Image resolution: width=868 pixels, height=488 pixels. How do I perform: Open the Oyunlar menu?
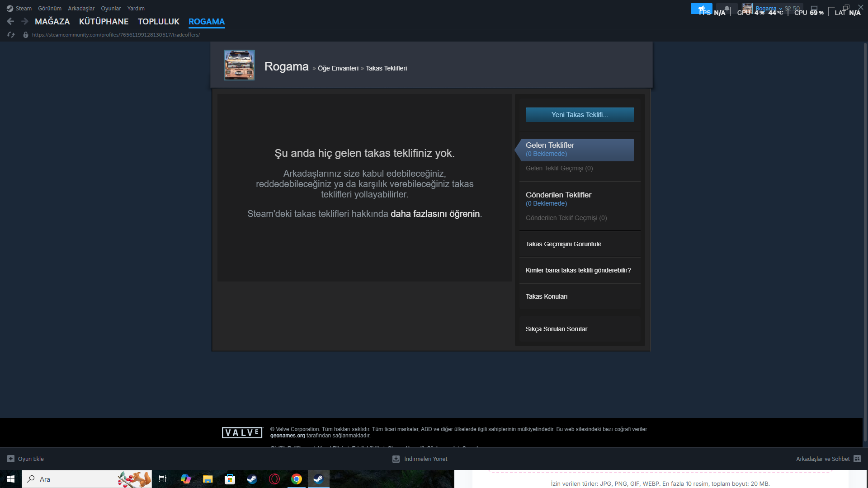pyautogui.click(x=111, y=9)
